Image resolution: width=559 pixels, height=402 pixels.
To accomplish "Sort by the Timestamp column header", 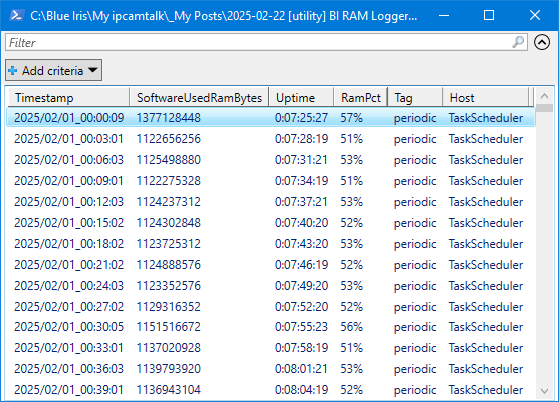I will pos(68,97).
